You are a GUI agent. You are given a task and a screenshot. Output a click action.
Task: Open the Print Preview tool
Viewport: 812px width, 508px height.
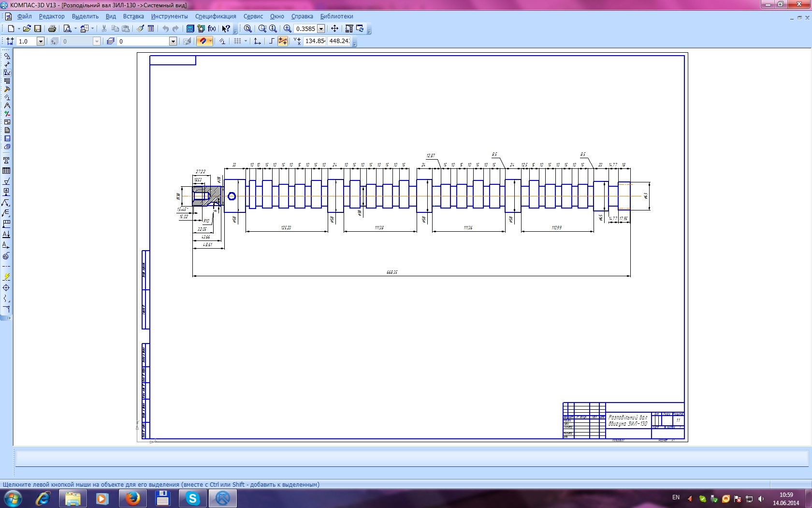[68, 29]
